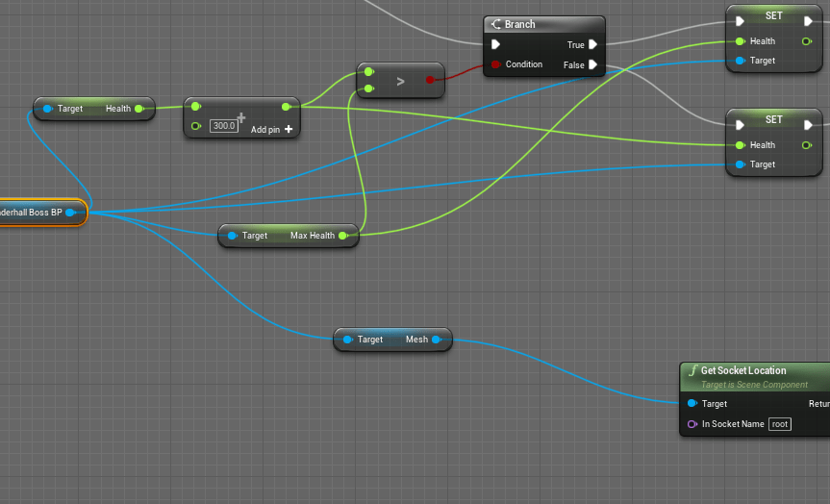Select the Branch node by its title
Viewport: 830px width, 504px height.
520,25
